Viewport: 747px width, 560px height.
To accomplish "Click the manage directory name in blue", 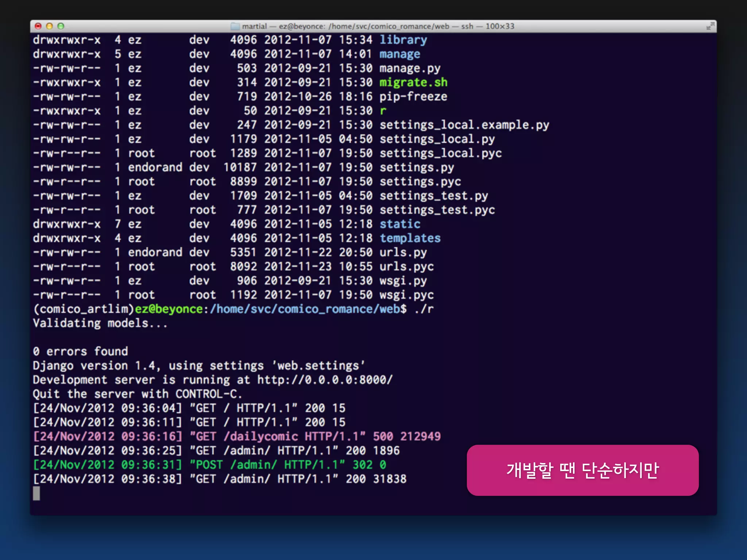I will coord(400,54).
